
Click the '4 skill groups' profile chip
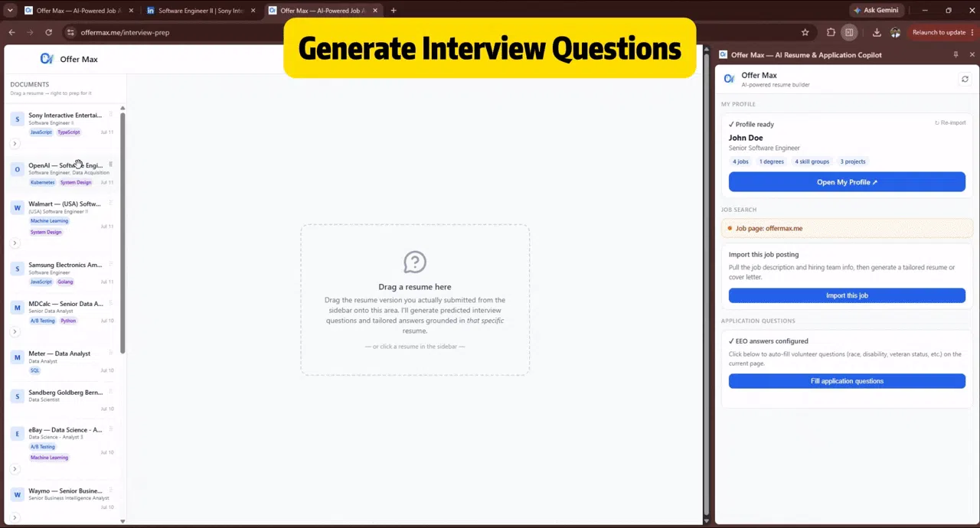click(x=812, y=161)
